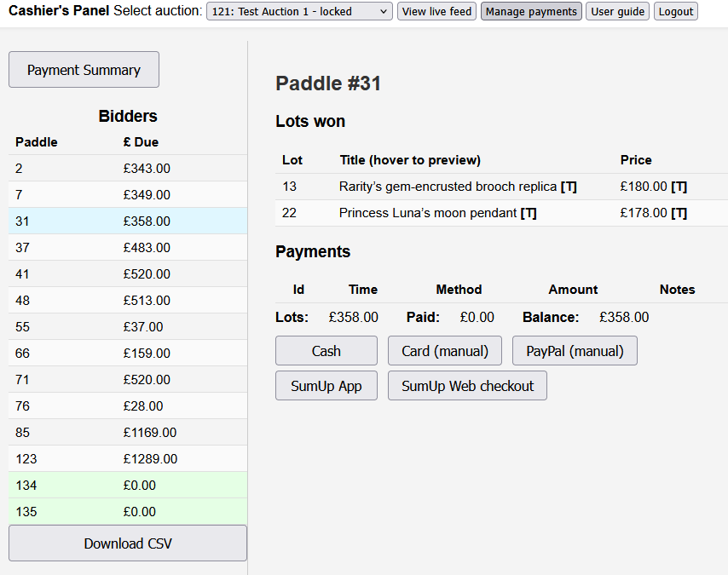
Task: Select paddle 55 owing £37.00
Action: tap(128, 326)
